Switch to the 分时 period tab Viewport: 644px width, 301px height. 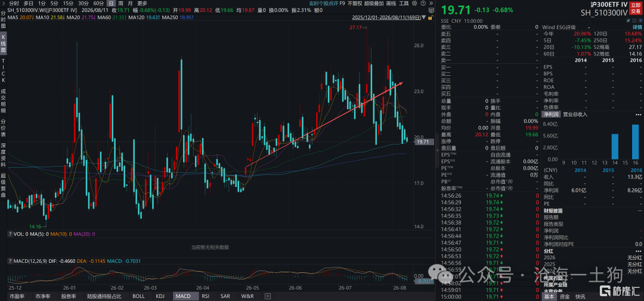(14, 3)
